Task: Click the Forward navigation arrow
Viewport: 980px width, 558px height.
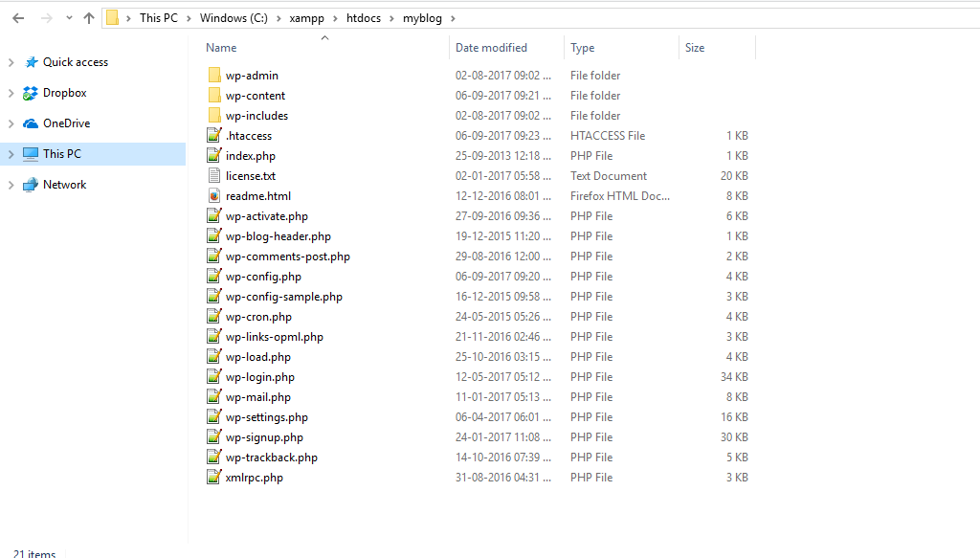Action: [46, 18]
